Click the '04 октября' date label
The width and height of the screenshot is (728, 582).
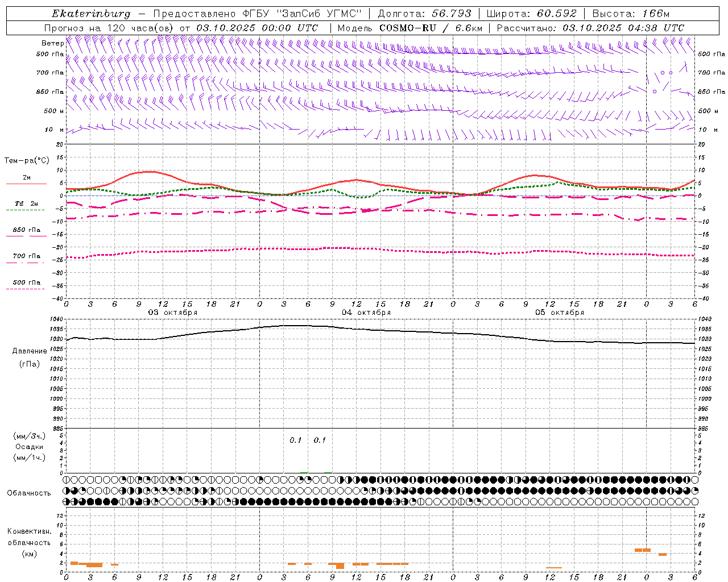366,313
